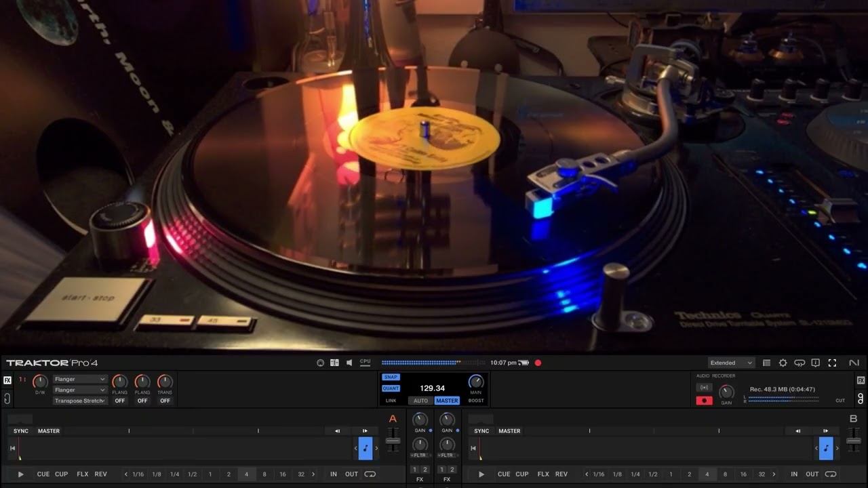
Task: Toggle the first FLANG effect OFF button
Action: [120, 401]
